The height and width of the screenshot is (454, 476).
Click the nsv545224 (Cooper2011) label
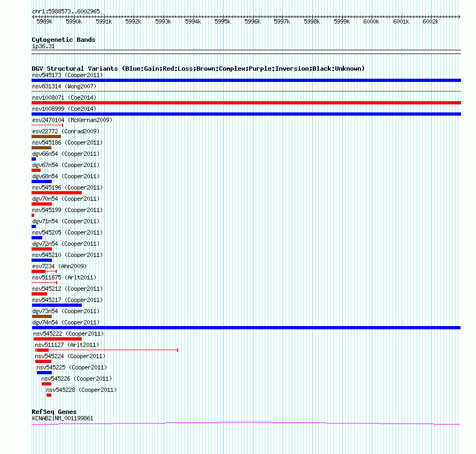point(70,356)
